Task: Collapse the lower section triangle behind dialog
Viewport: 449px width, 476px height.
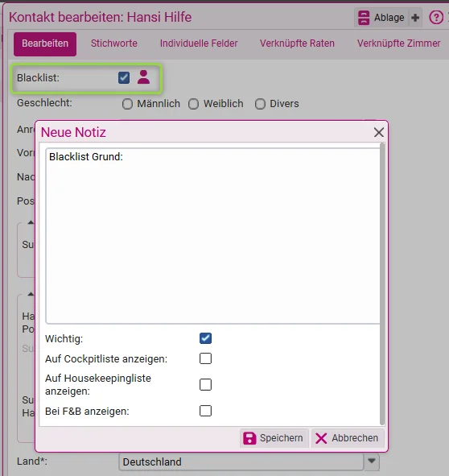Action: (x=31, y=294)
